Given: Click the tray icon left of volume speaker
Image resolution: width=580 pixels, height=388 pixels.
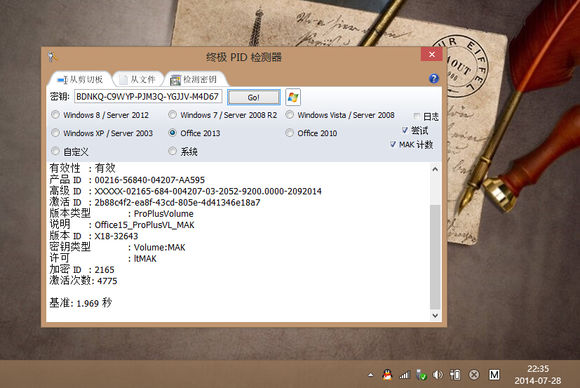Looking at the screenshot, I should click(x=421, y=375).
